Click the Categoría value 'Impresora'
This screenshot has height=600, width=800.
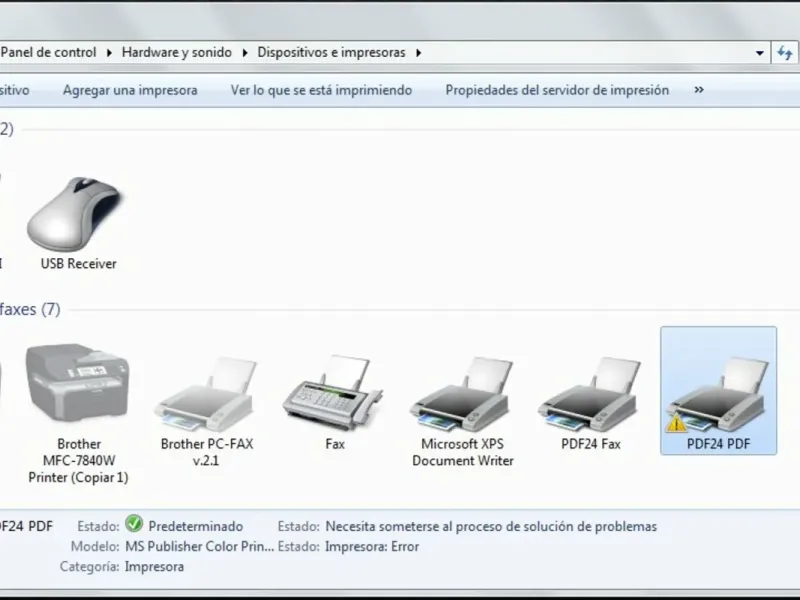point(154,567)
